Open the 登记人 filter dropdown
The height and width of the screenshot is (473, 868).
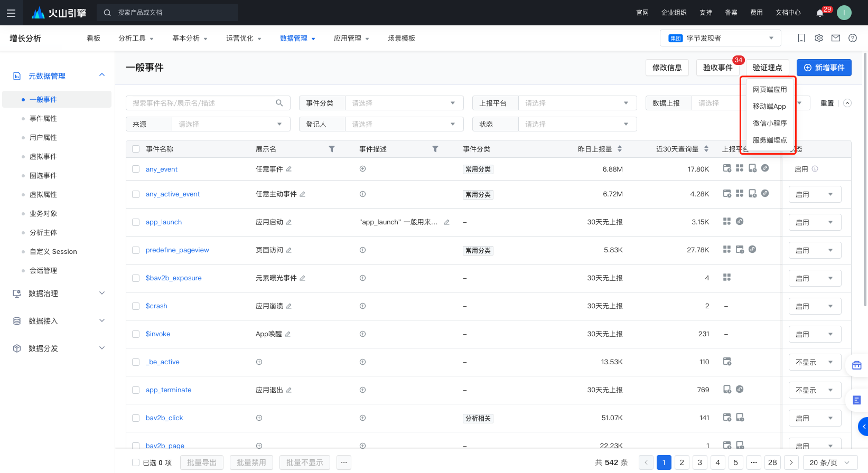pos(404,124)
